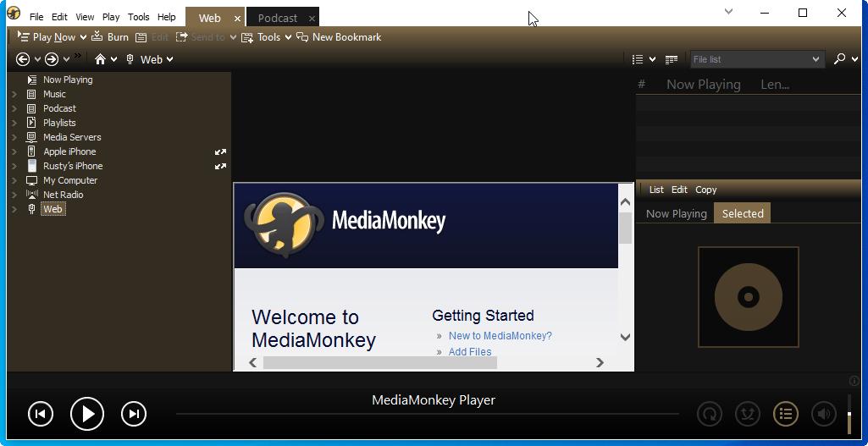Screen dimensions: 868x446
Task: Create a New Bookmark
Action: [x=339, y=37]
